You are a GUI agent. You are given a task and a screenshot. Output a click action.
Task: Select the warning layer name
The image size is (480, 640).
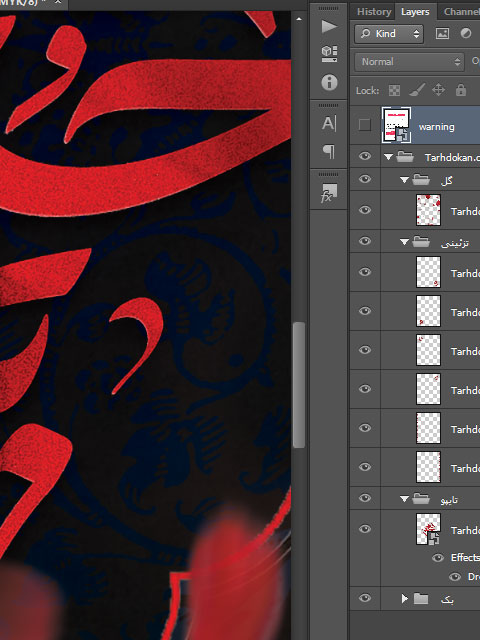pos(436,127)
